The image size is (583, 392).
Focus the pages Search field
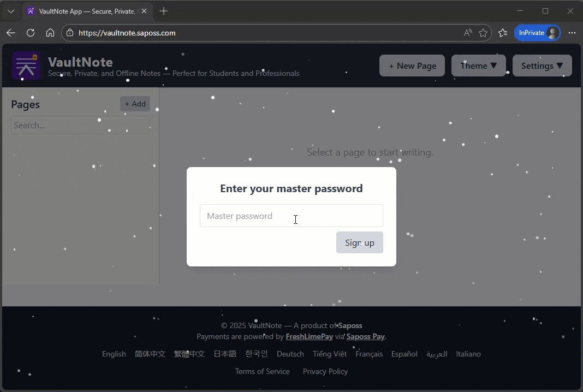(x=80, y=126)
